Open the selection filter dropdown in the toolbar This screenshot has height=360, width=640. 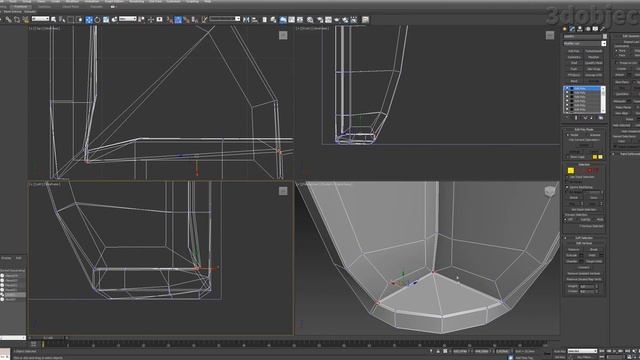pyautogui.click(x=40, y=19)
